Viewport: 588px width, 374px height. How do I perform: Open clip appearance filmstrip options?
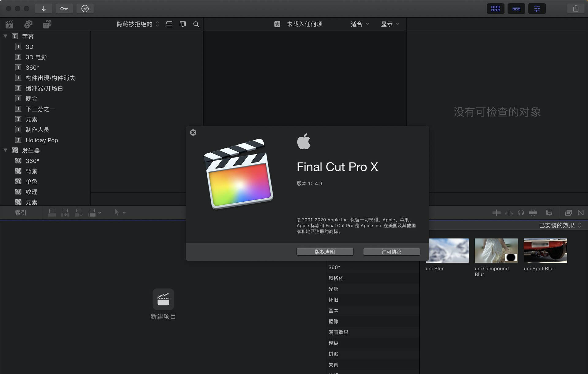pyautogui.click(x=183, y=24)
